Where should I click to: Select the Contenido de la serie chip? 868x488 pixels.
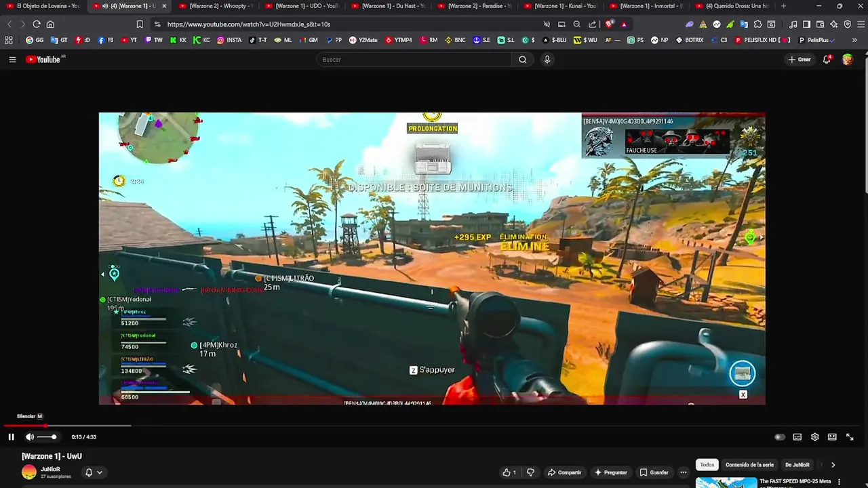749,465
